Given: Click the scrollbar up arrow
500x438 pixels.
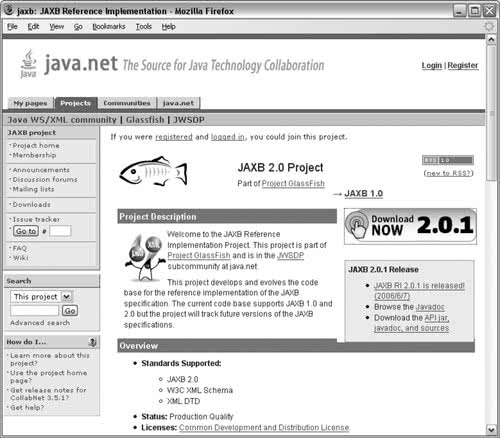Looking at the screenshot, I should click(x=491, y=40).
